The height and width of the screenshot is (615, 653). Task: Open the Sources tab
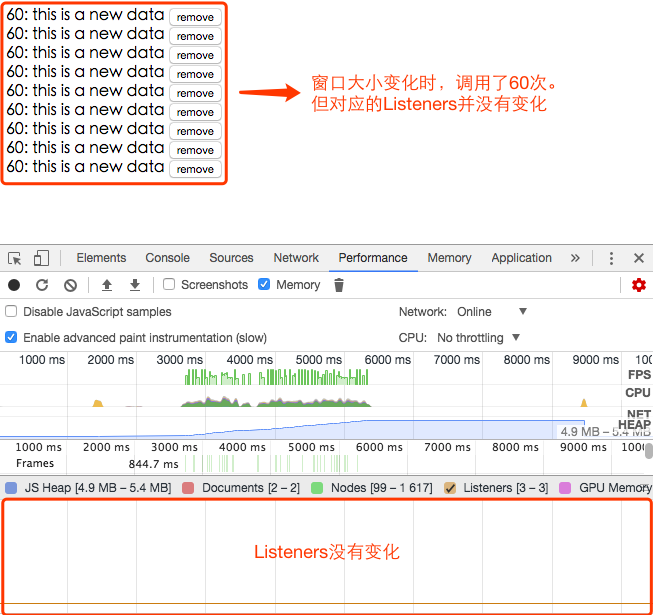[231, 258]
